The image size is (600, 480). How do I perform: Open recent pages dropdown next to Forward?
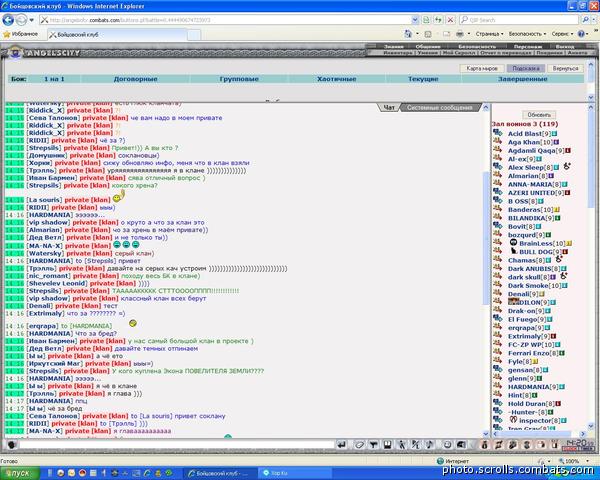tap(31, 20)
